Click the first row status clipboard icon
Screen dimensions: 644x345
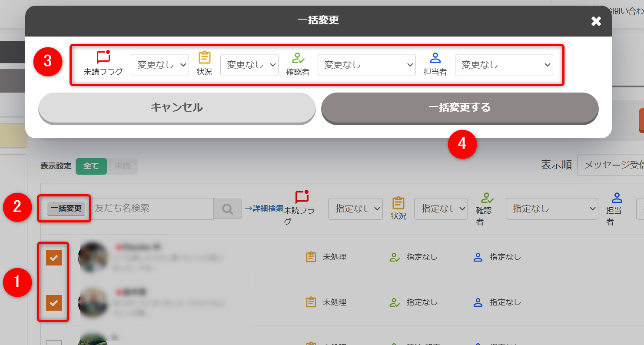coord(311,257)
